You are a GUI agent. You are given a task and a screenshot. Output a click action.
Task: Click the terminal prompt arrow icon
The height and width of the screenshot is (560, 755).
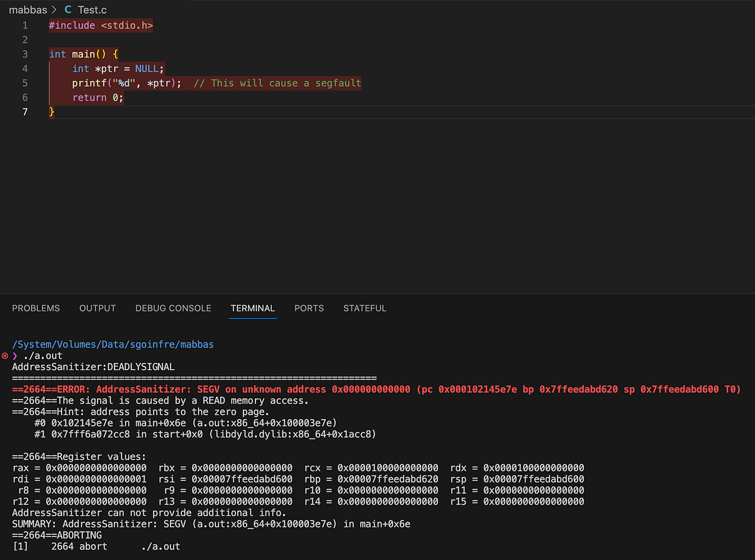[14, 355]
